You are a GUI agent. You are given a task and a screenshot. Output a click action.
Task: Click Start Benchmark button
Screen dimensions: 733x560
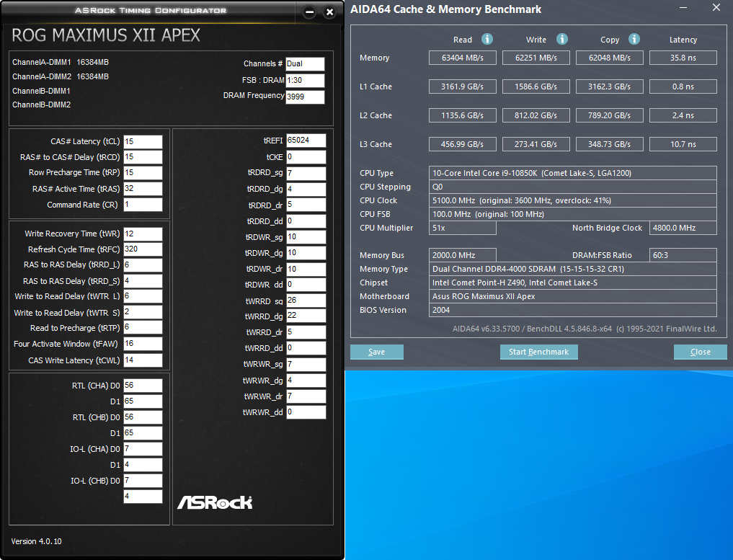coord(539,352)
